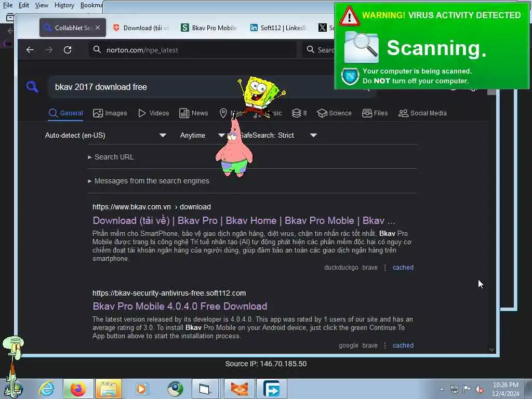Image resolution: width=532 pixels, height=399 pixels.
Task: Click the magnifier icon in the address bar
Action: click(x=97, y=49)
